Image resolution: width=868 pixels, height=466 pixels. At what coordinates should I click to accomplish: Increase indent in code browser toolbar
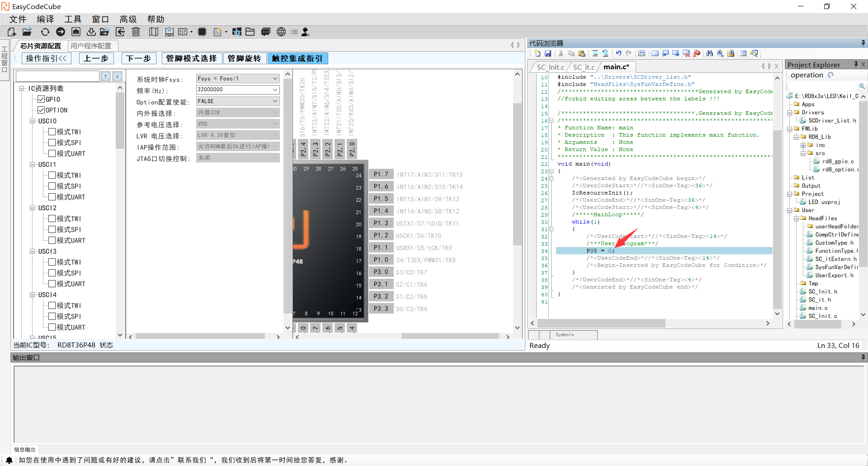click(595, 53)
